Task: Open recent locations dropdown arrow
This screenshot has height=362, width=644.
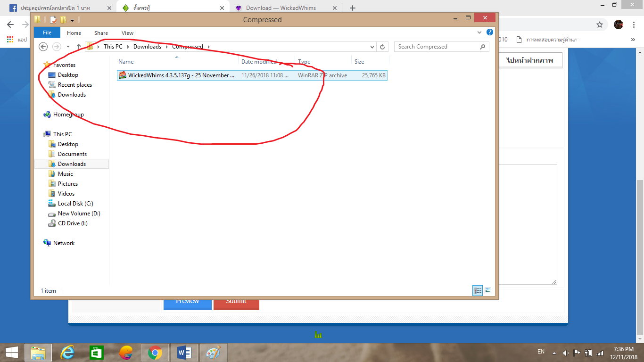Action: 68,47
